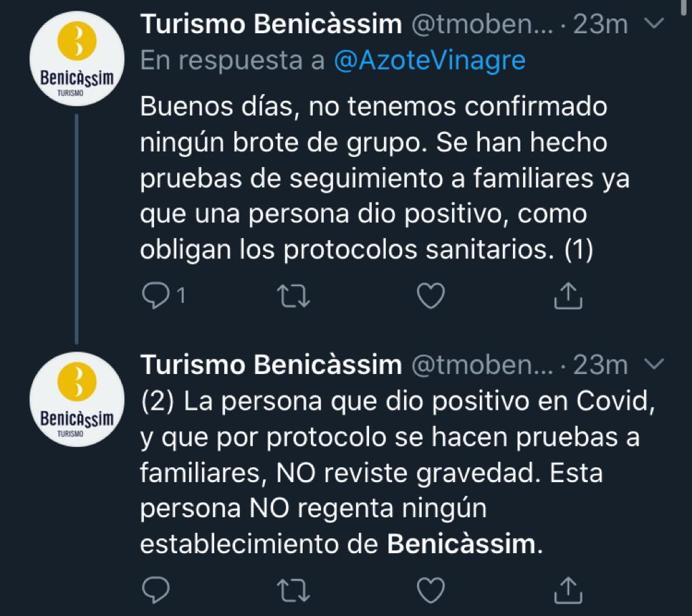
Task: Share the first tweet
Action: coord(568,295)
